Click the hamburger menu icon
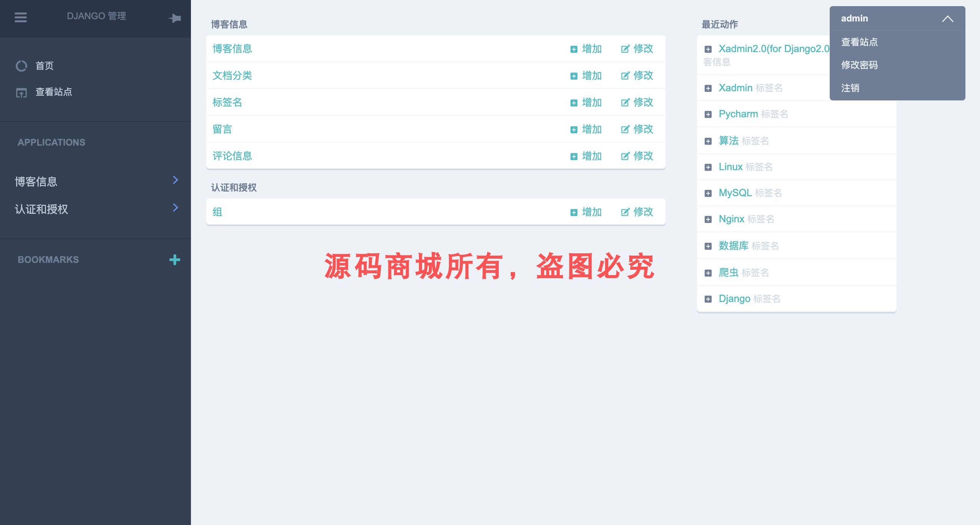 [x=21, y=17]
